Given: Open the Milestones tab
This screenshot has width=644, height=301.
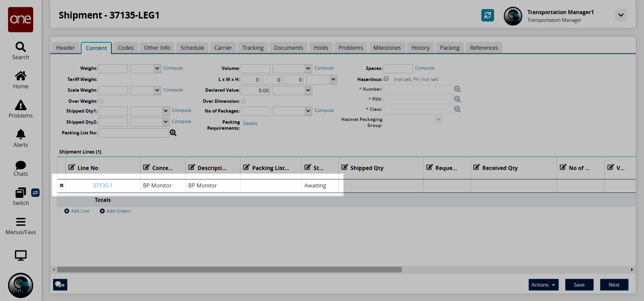Looking at the screenshot, I should 387,48.
